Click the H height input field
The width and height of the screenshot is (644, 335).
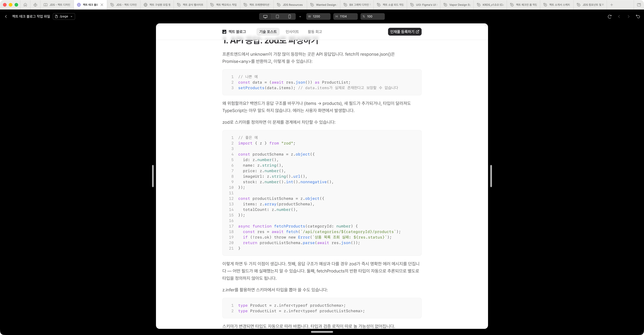coord(345,16)
